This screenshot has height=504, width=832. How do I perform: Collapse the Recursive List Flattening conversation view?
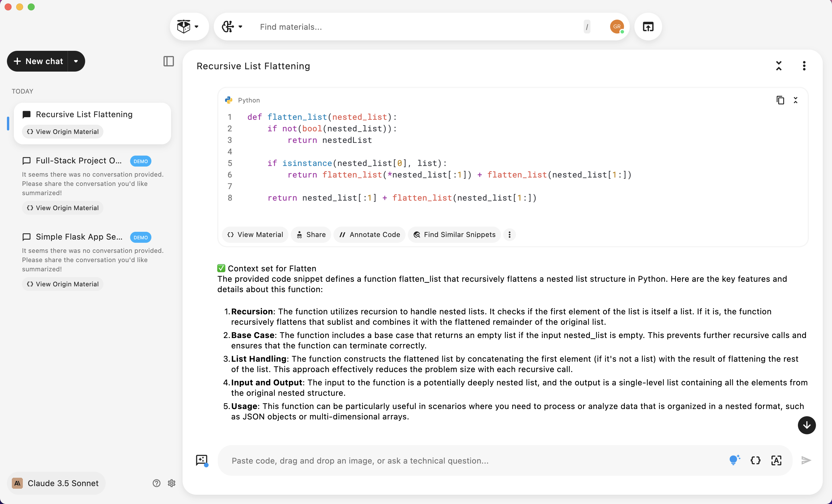click(x=779, y=66)
